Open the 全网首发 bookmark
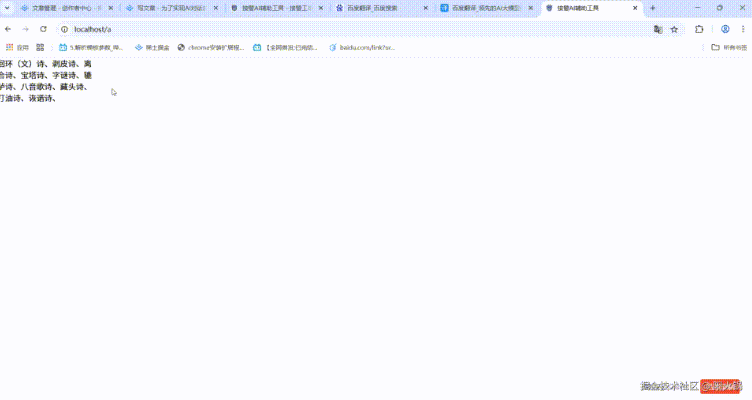 [x=285, y=47]
